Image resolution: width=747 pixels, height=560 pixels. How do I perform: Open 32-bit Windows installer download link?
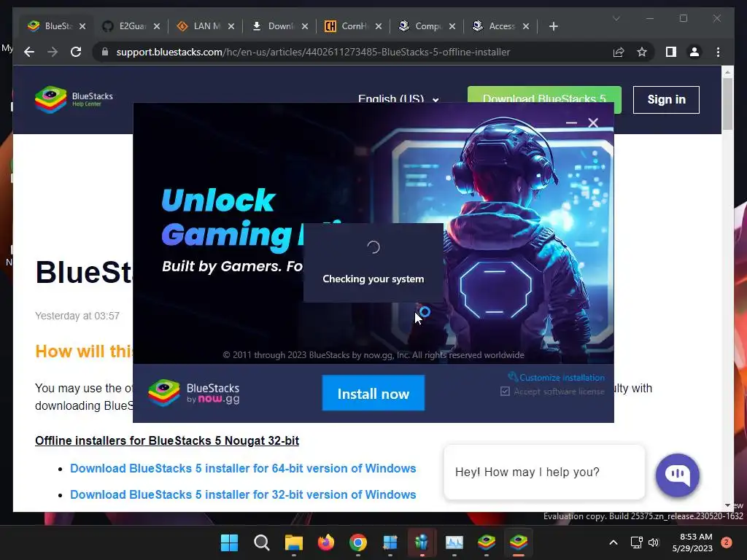pos(243,494)
